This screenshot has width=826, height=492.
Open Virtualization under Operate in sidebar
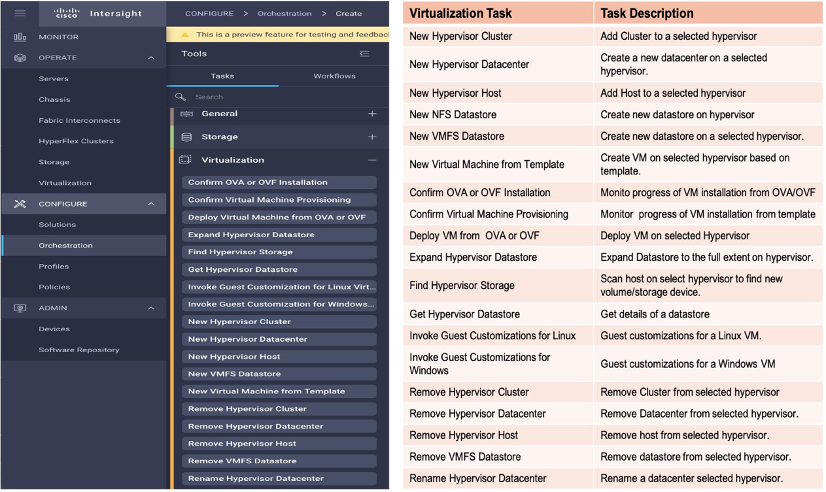pyautogui.click(x=65, y=183)
